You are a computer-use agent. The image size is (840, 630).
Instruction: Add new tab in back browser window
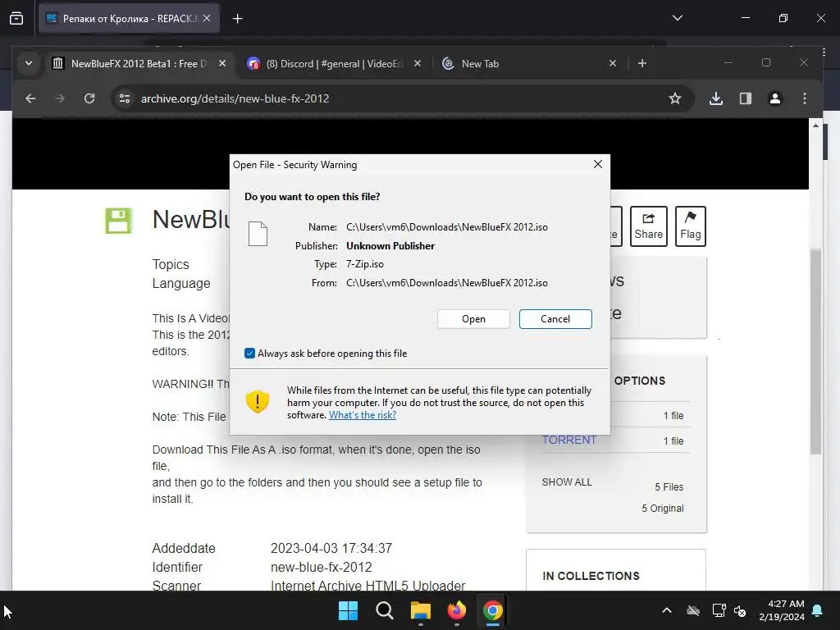tap(237, 19)
